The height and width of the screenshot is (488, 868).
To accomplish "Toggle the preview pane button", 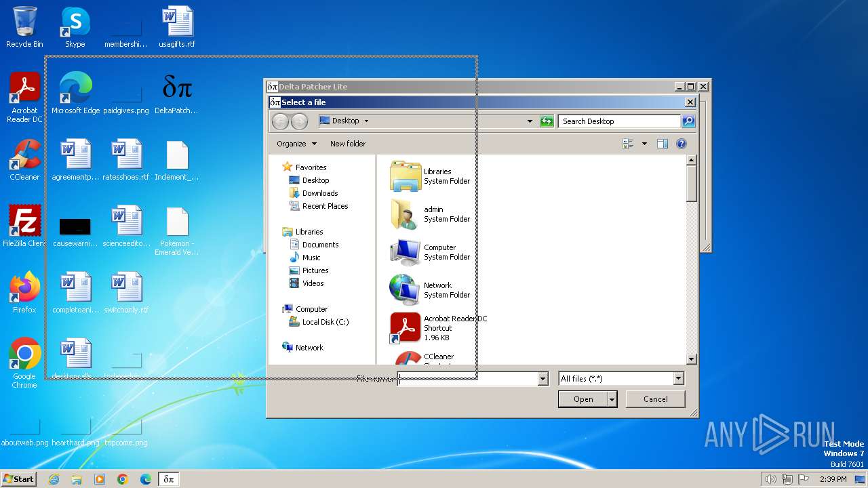I will point(663,144).
